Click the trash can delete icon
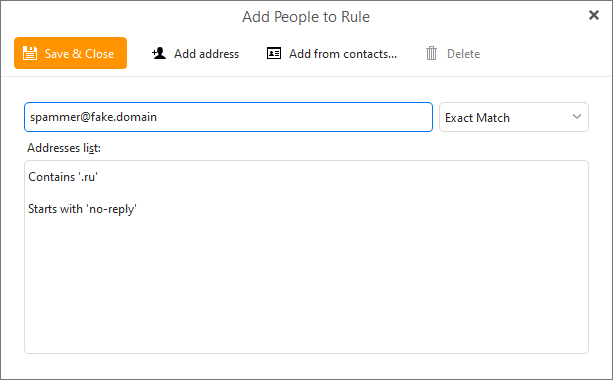The image size is (613, 380). pyautogui.click(x=431, y=53)
